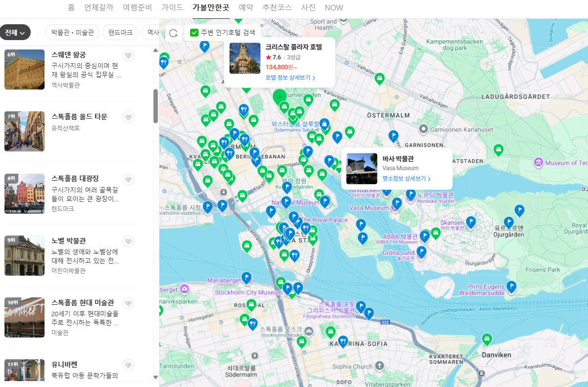The height and width of the screenshot is (387, 588).
Task: Click the list scroll-down arrow
Action: tap(155, 377)
